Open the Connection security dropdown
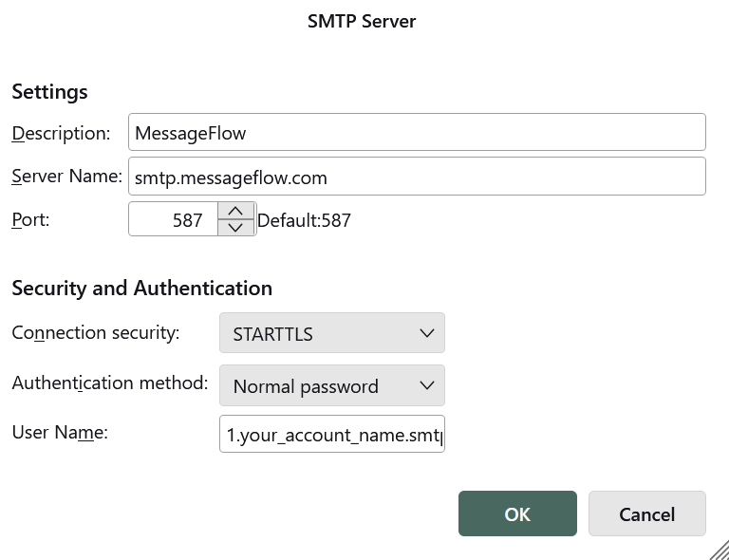This screenshot has height=560, width=729. coord(331,333)
